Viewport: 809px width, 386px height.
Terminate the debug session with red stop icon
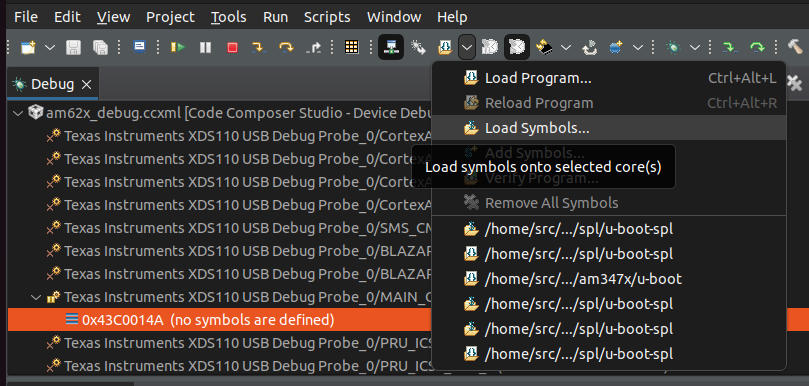[x=232, y=47]
